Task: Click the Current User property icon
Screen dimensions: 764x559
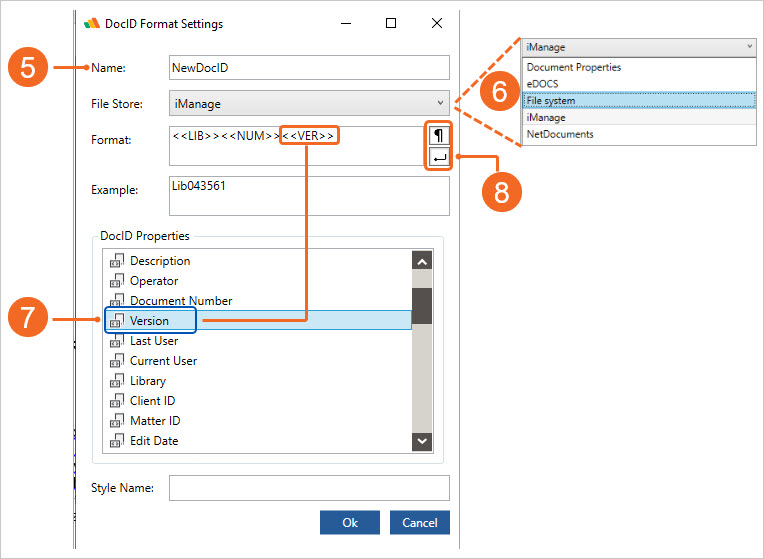Action: pyautogui.click(x=117, y=361)
